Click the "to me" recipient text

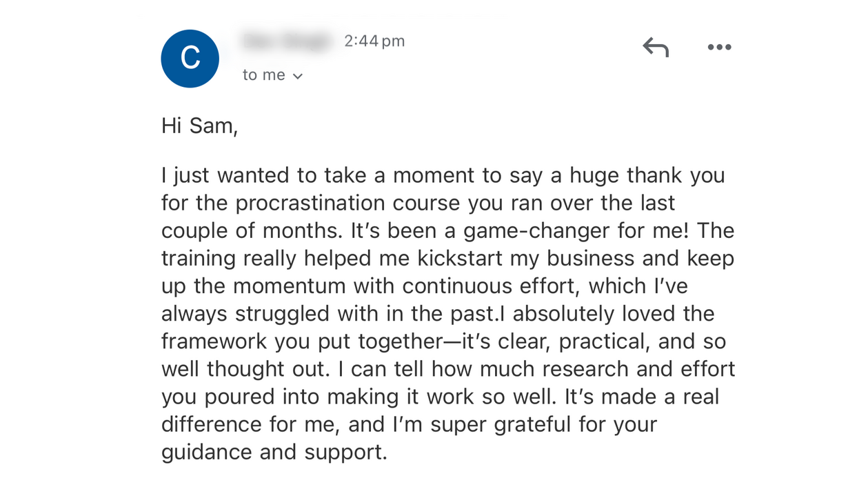pos(263,75)
